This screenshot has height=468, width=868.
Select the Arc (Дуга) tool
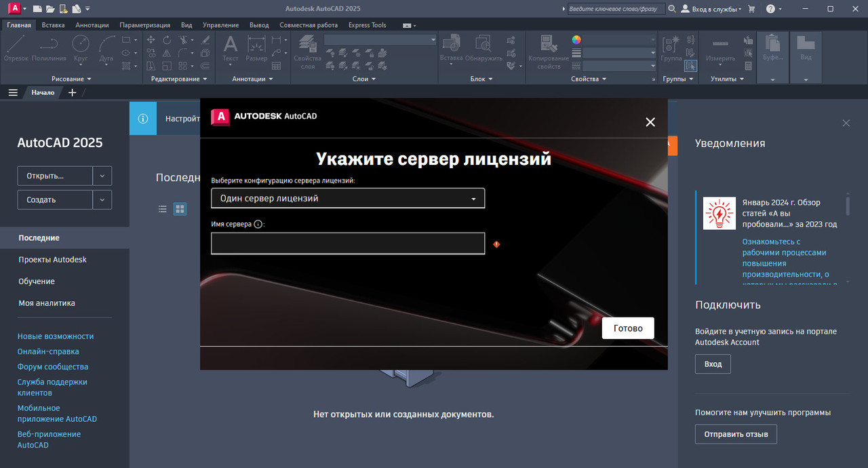106,49
